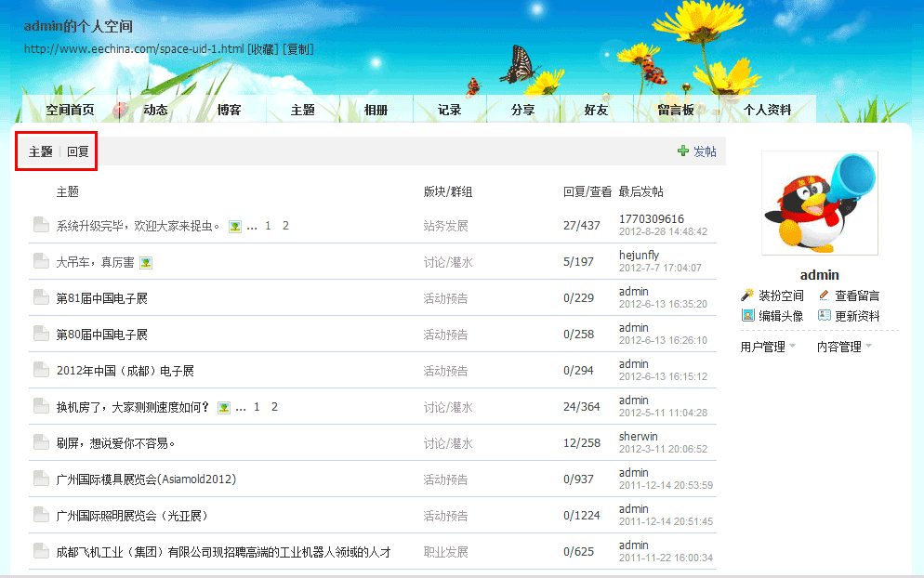Click the 复制 link next to URL
Image resolution: width=924 pixels, height=578 pixels.
(298, 49)
